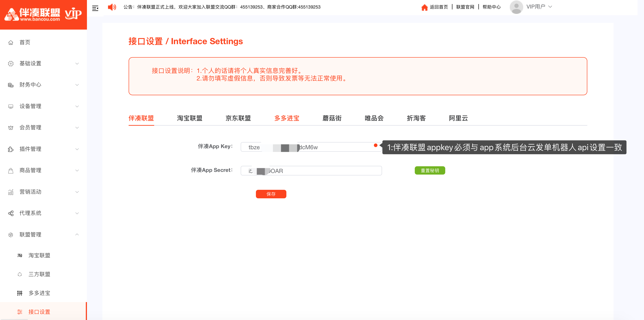Click the 营销活动 chart icon
This screenshot has width=644, height=320.
[x=11, y=192]
